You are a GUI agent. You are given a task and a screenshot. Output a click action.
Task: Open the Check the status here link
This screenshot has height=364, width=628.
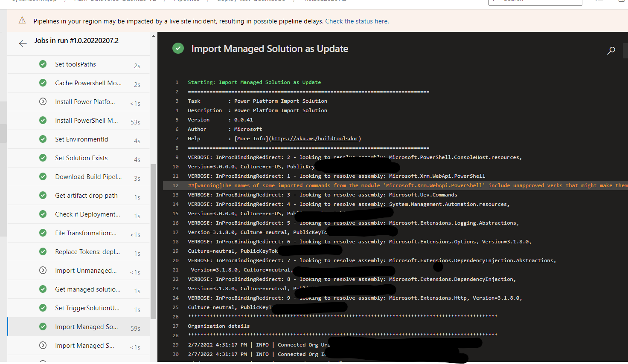(357, 21)
